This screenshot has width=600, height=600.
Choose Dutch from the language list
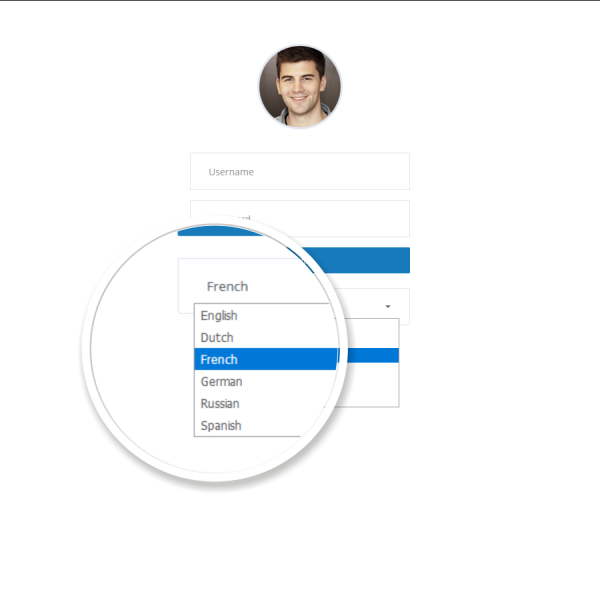(217, 338)
